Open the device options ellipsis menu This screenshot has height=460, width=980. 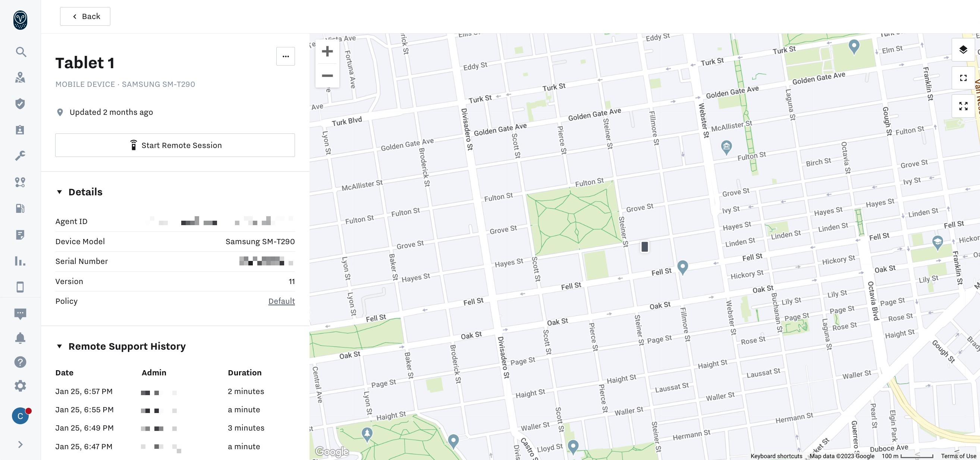(286, 56)
